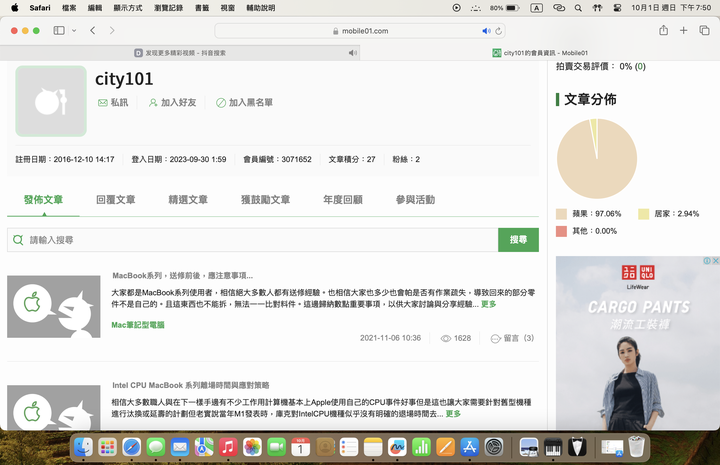Select the 發佈文章 tab
The image size is (720, 465).
click(x=43, y=200)
